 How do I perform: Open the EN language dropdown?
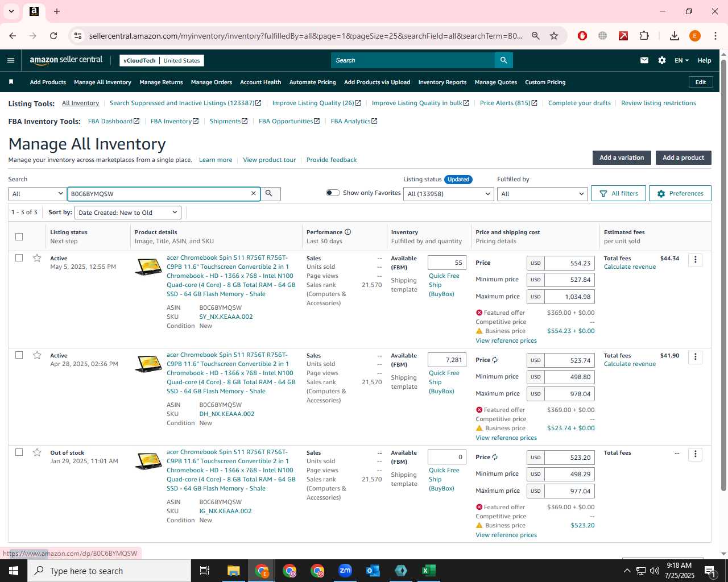681,60
